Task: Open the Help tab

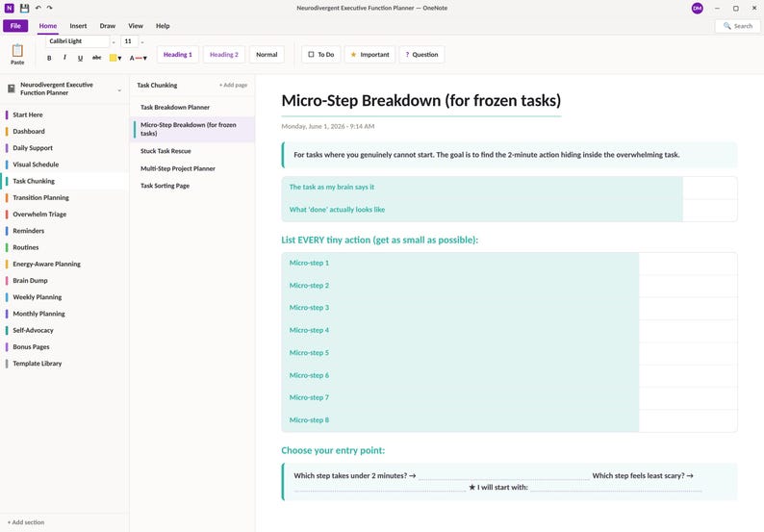Action: (163, 26)
